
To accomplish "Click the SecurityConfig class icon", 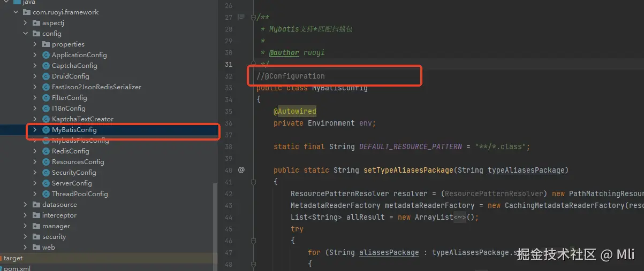I will (x=46, y=172).
